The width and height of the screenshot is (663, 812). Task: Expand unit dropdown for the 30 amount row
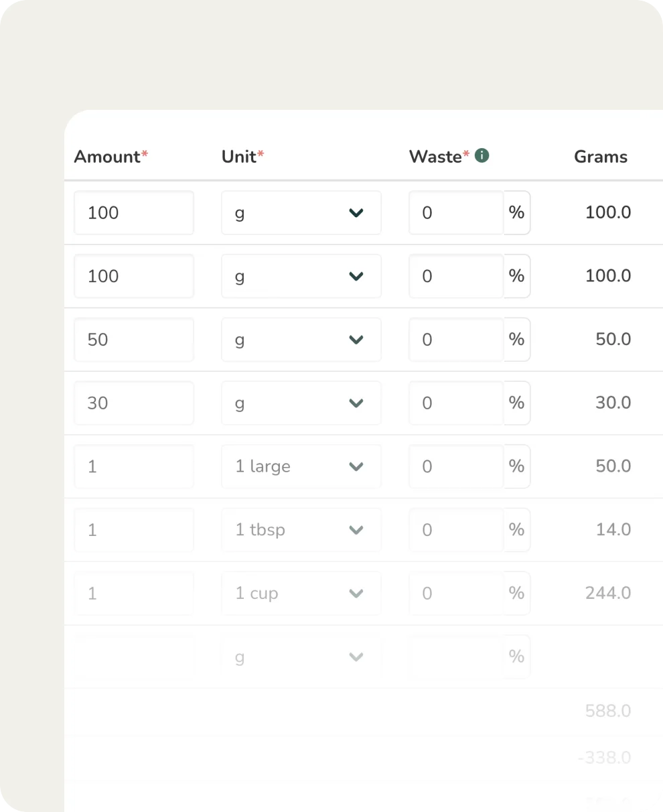pos(301,403)
